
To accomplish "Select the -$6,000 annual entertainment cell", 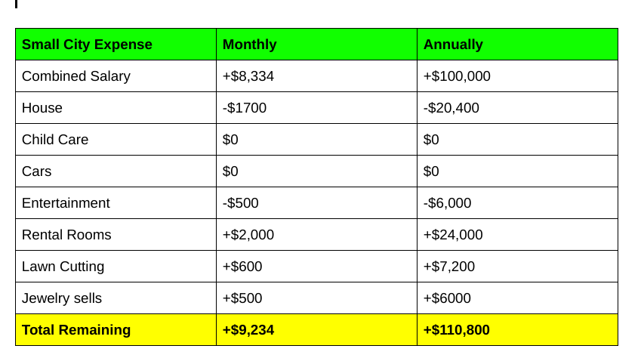I will [x=448, y=203].
